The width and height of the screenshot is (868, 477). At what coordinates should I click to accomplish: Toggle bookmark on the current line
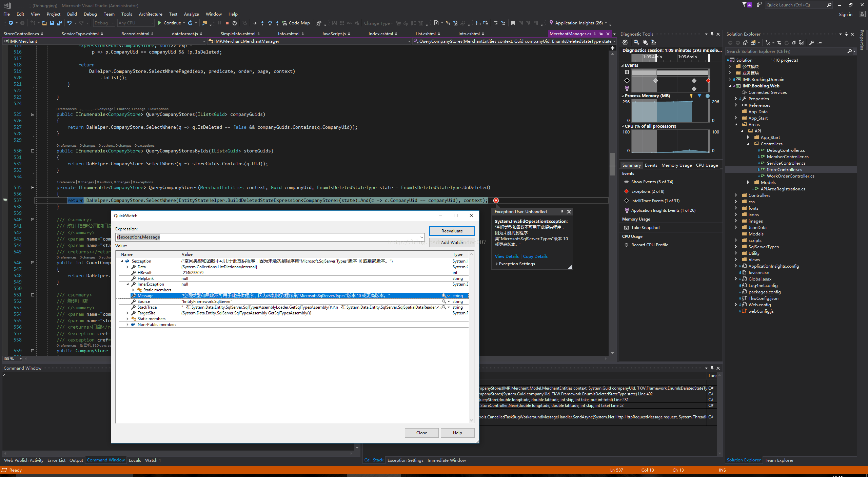[x=513, y=23]
